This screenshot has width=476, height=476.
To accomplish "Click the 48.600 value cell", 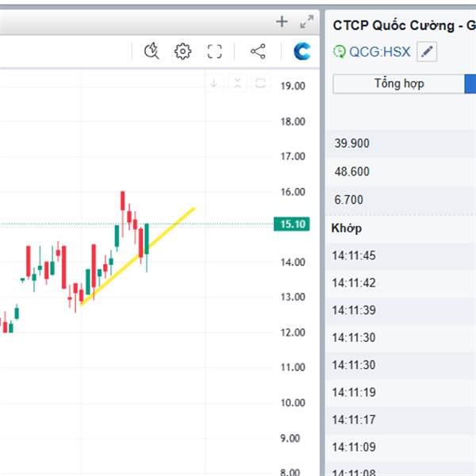I will point(351,171).
